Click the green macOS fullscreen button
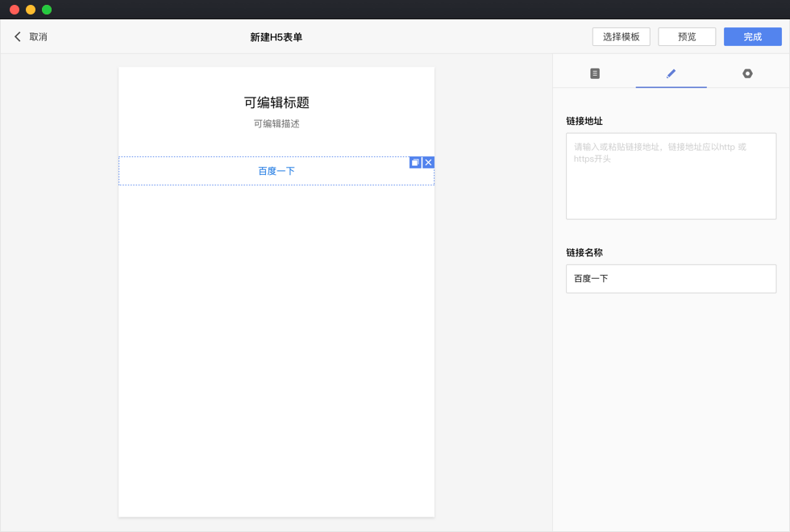This screenshot has width=790, height=532. [47, 10]
